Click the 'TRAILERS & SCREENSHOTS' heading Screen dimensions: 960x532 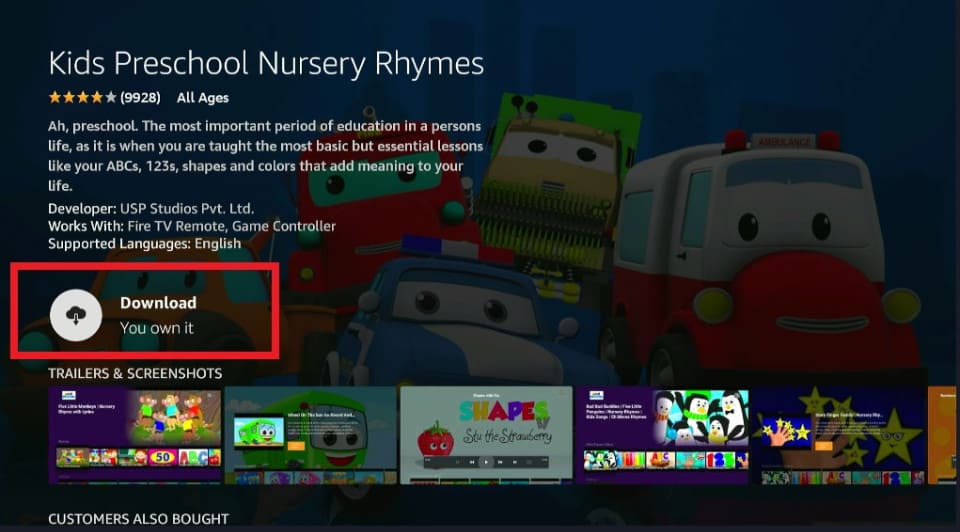(135, 373)
